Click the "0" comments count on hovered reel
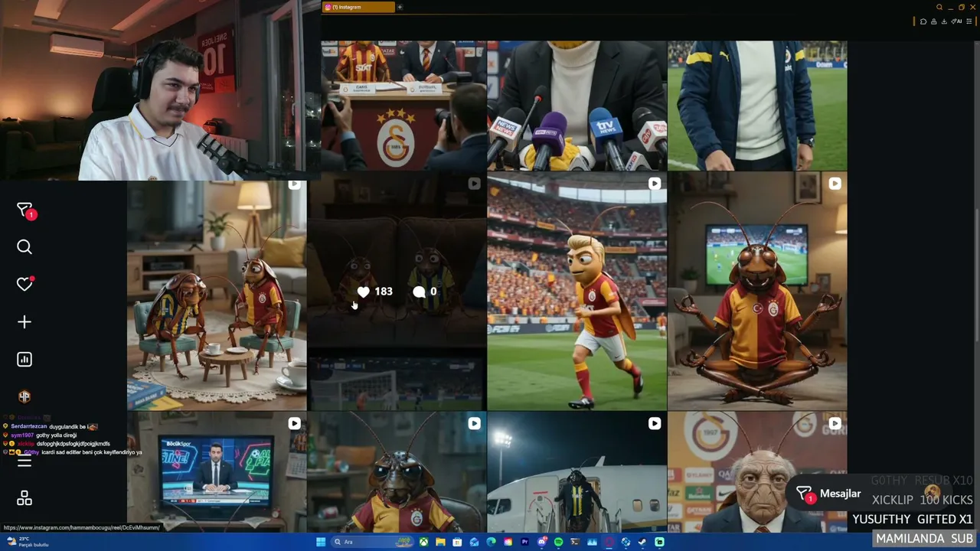The image size is (980, 551). [x=425, y=292]
